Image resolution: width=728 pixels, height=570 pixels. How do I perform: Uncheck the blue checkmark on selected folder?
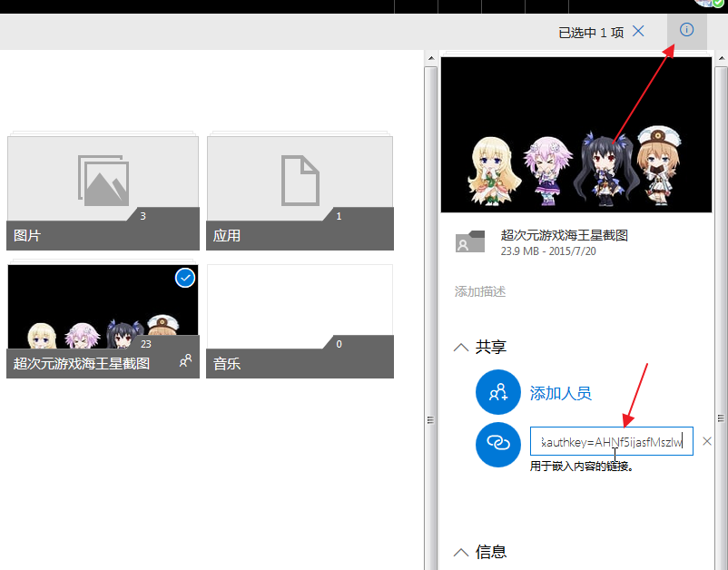tap(185, 278)
